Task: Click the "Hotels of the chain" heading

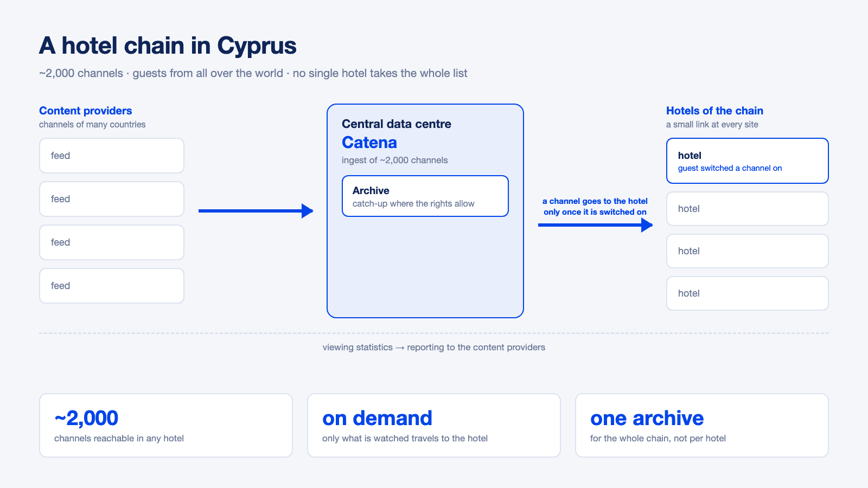Action: coord(714,111)
